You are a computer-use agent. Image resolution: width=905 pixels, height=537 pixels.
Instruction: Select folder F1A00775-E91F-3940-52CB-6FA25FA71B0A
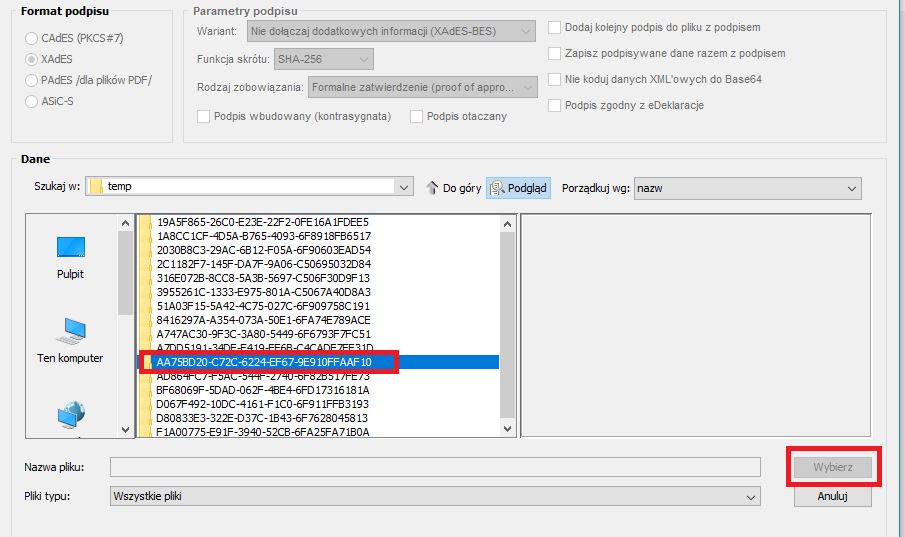pos(263,432)
